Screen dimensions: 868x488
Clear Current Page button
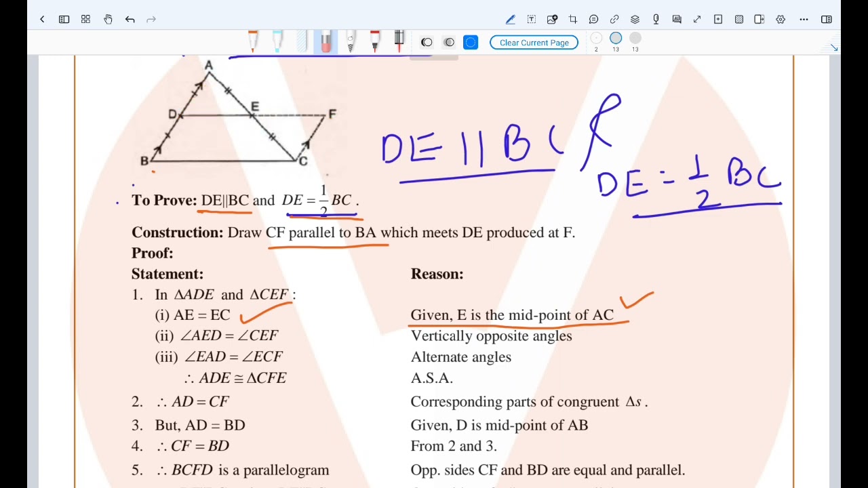[x=534, y=43]
